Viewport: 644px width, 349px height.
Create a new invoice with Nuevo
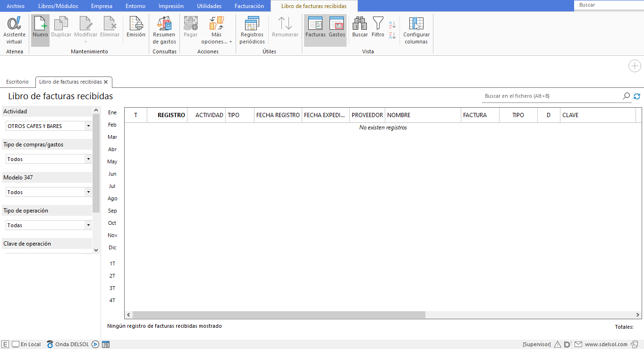coord(40,30)
